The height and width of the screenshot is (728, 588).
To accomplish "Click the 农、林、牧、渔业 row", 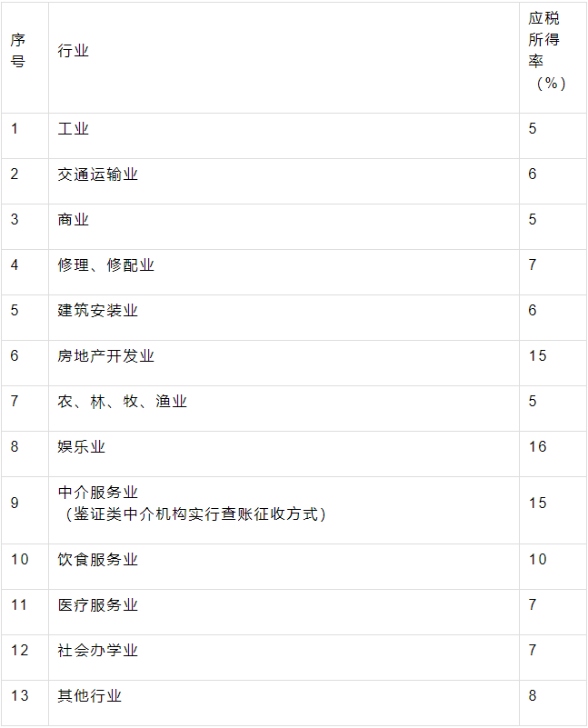I will click(123, 401).
